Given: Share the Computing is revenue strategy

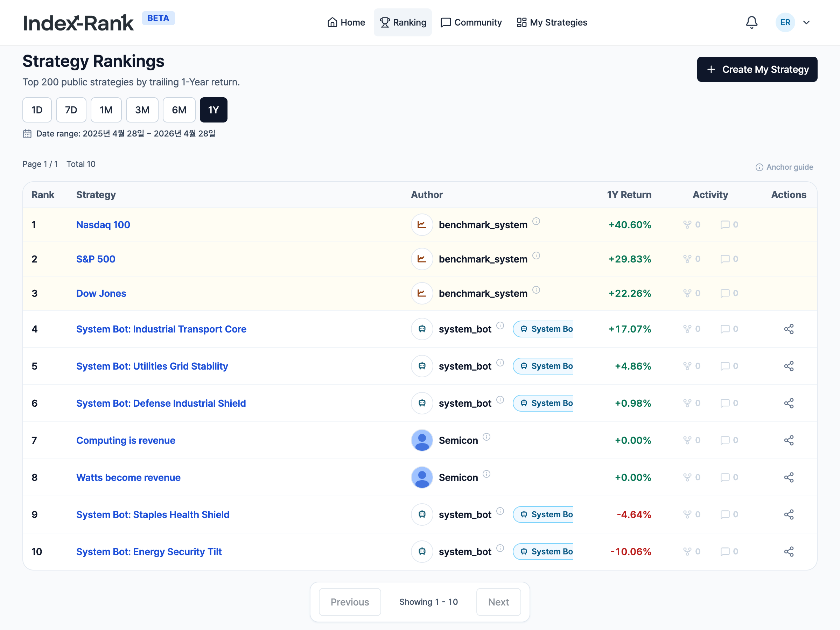Looking at the screenshot, I should click(x=789, y=440).
